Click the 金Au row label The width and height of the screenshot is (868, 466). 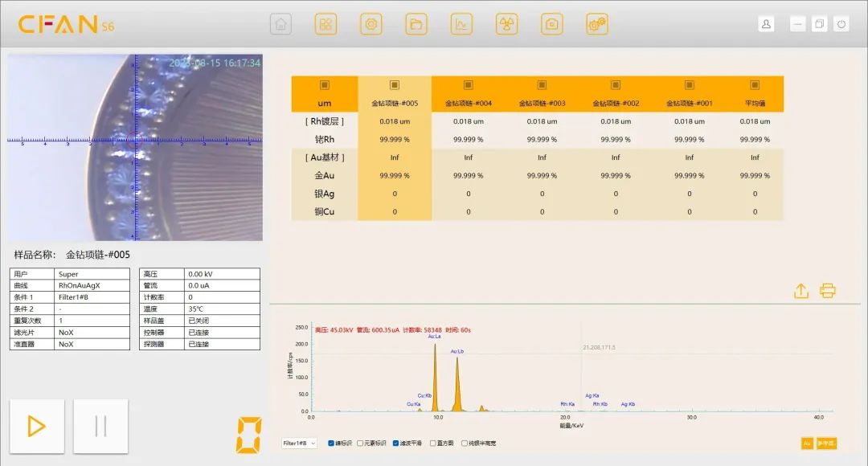[x=325, y=175]
